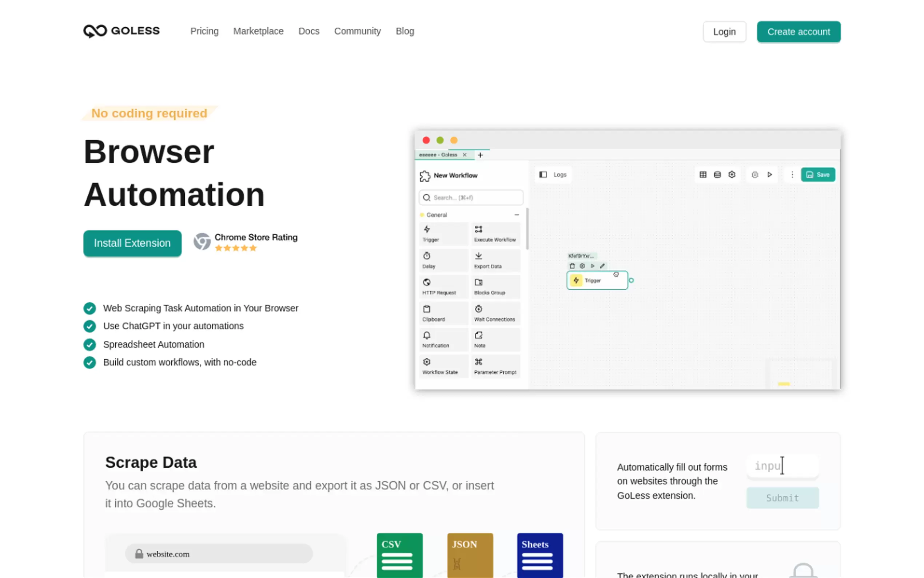The image size is (924, 578).
Task: Select the HTTP Request block
Action: [x=443, y=286]
